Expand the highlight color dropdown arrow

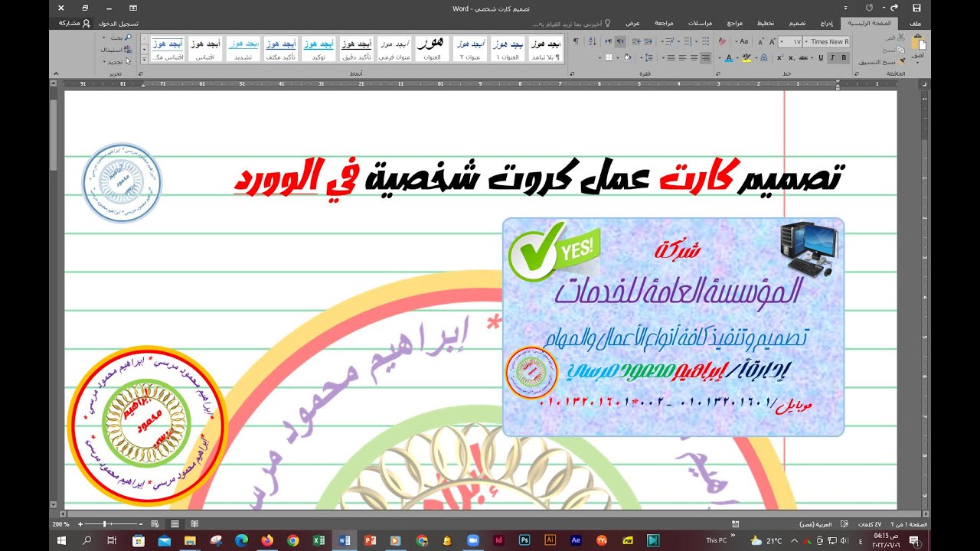click(x=737, y=57)
